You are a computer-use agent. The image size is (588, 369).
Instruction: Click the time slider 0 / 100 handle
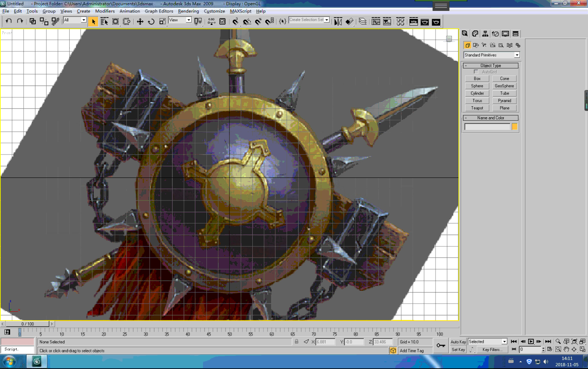[27, 324]
